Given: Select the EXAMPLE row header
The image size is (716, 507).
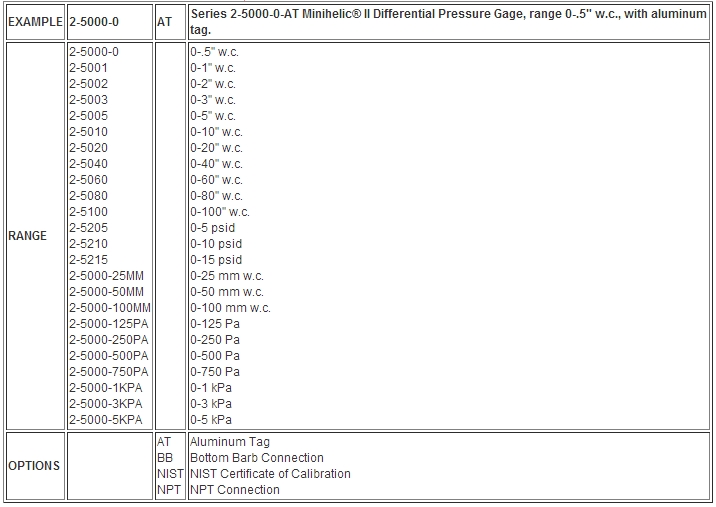Looking at the screenshot, I should (35, 22).
